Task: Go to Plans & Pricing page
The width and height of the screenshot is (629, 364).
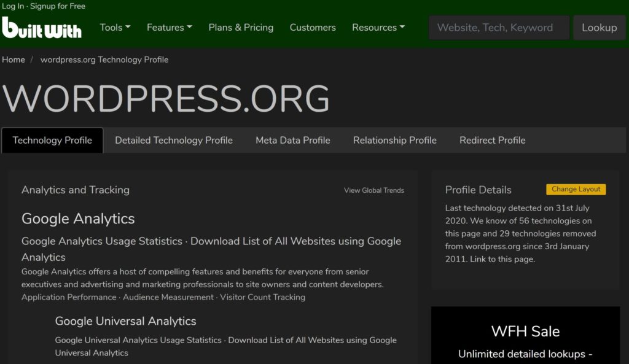Action: (241, 27)
